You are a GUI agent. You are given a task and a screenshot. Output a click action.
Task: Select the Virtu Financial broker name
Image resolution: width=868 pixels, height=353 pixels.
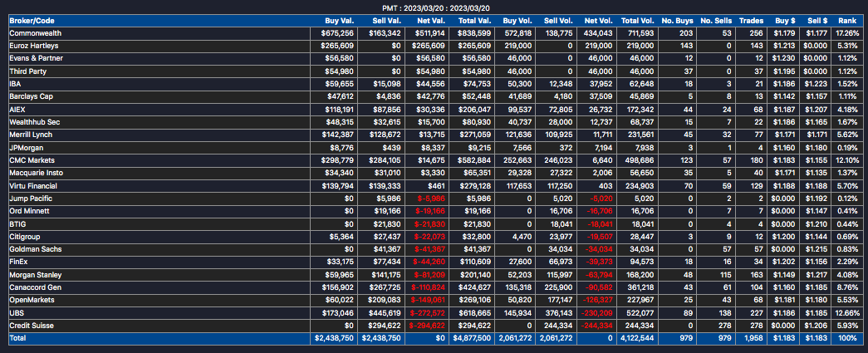pyautogui.click(x=33, y=186)
